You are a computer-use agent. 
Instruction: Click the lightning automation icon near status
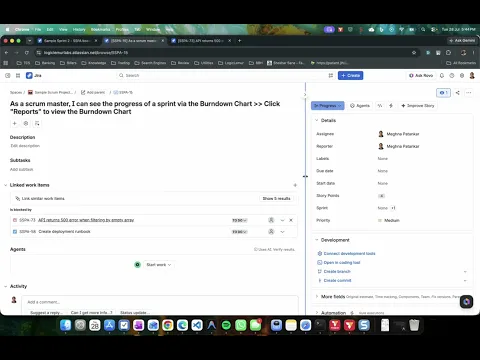(391, 106)
